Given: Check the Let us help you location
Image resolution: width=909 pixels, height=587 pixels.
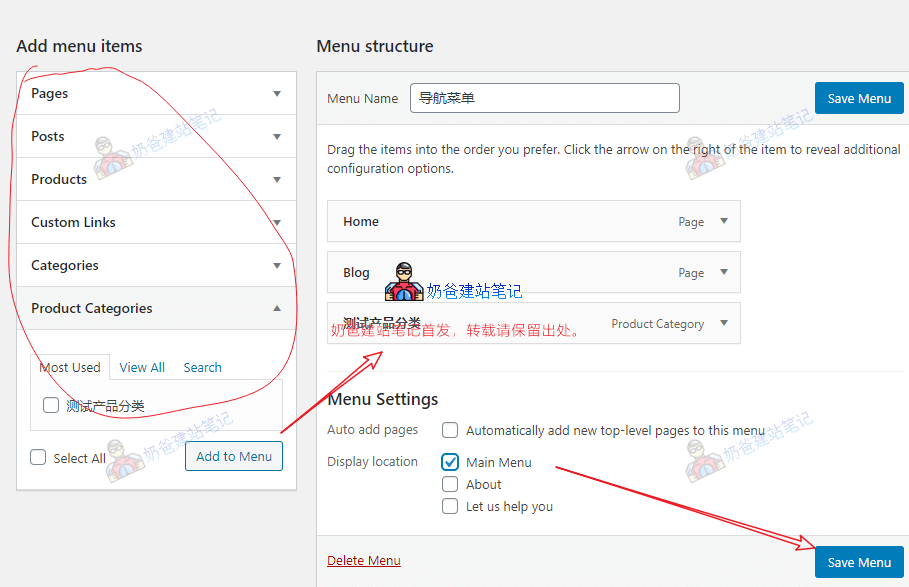Looking at the screenshot, I should coord(450,506).
